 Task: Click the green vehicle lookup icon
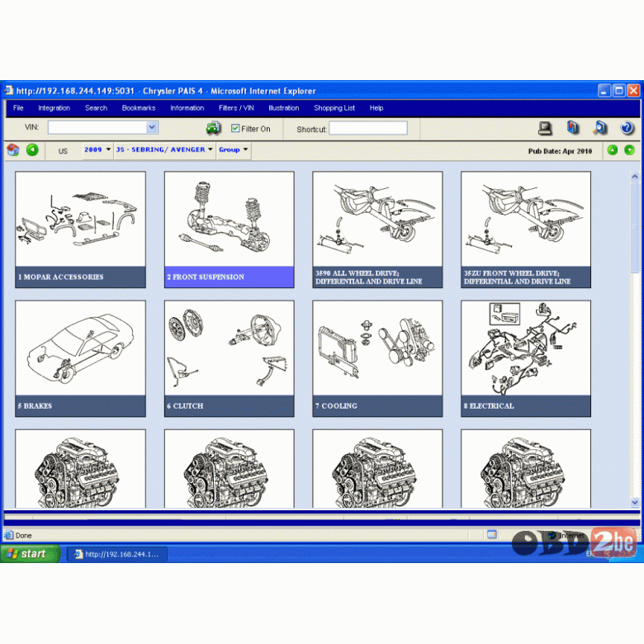pyautogui.click(x=213, y=128)
